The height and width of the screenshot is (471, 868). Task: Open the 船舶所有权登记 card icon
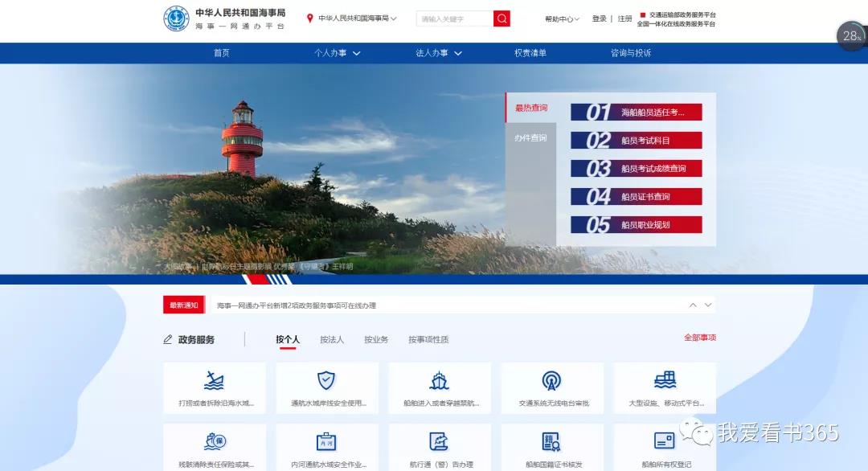pyautogui.click(x=665, y=441)
